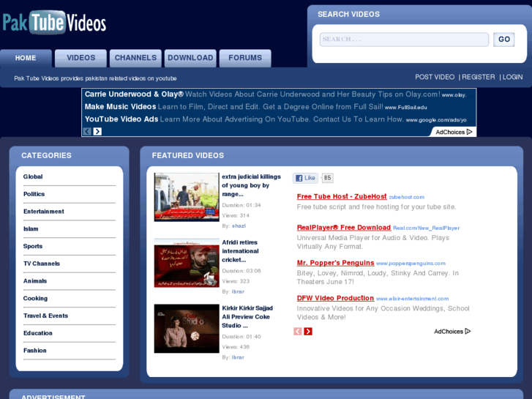The width and height of the screenshot is (532, 399).
Task: Click the LOGIN link
Action: pyautogui.click(x=512, y=77)
